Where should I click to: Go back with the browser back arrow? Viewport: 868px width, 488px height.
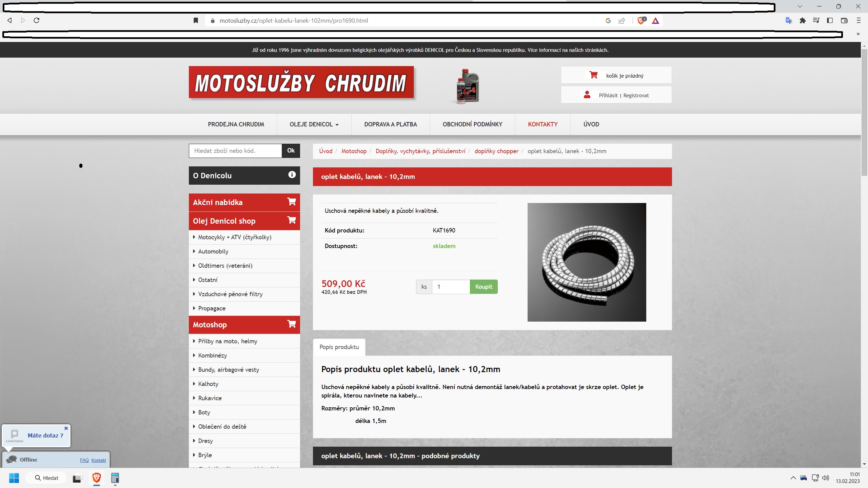pyautogui.click(x=10, y=20)
